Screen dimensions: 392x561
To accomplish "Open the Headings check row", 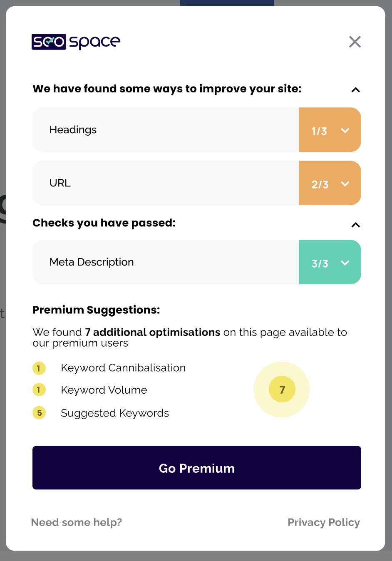I will tap(197, 130).
